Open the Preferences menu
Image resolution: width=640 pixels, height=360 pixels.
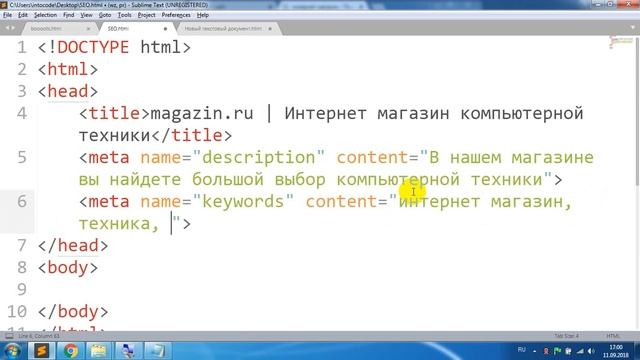click(176, 15)
